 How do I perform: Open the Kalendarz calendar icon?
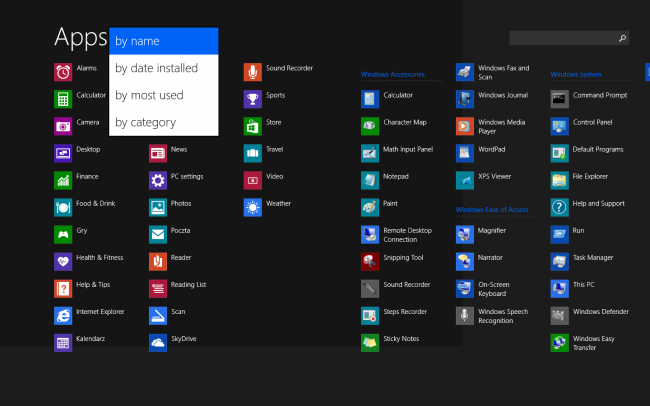[63, 343]
